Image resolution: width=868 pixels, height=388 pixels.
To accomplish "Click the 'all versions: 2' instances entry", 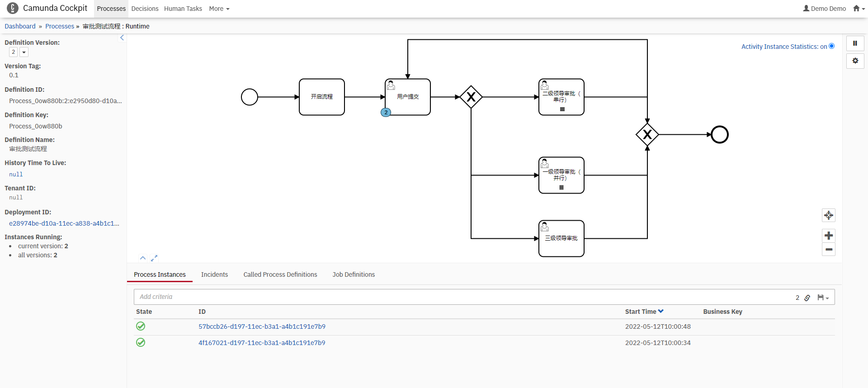I will pyautogui.click(x=38, y=255).
